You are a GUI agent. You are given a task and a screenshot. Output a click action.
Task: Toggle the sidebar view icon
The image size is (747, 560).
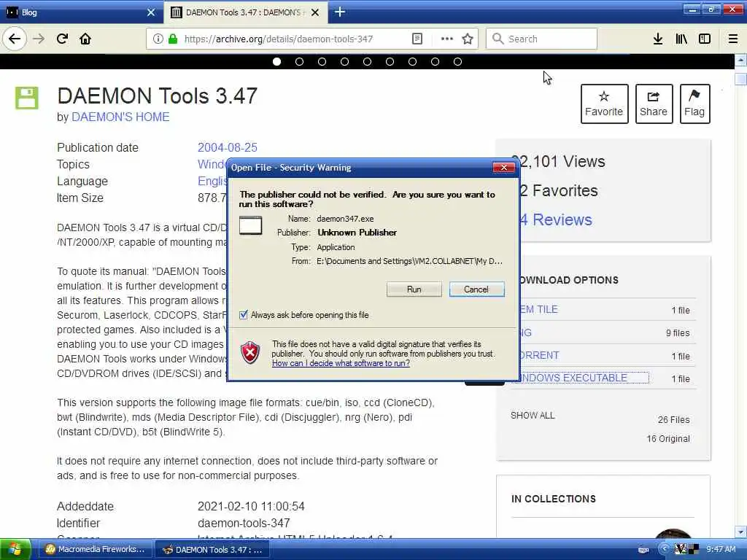[x=705, y=39]
